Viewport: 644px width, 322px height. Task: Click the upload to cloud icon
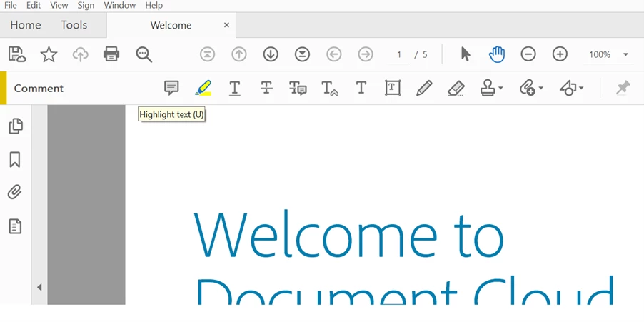pos(81,54)
